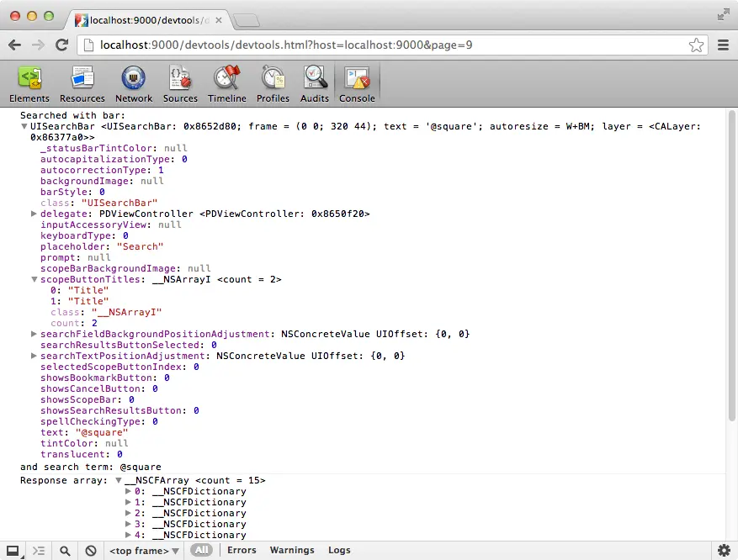Image resolution: width=738 pixels, height=560 pixels.
Task: Click the placeholder "Search" value
Action: pos(140,246)
